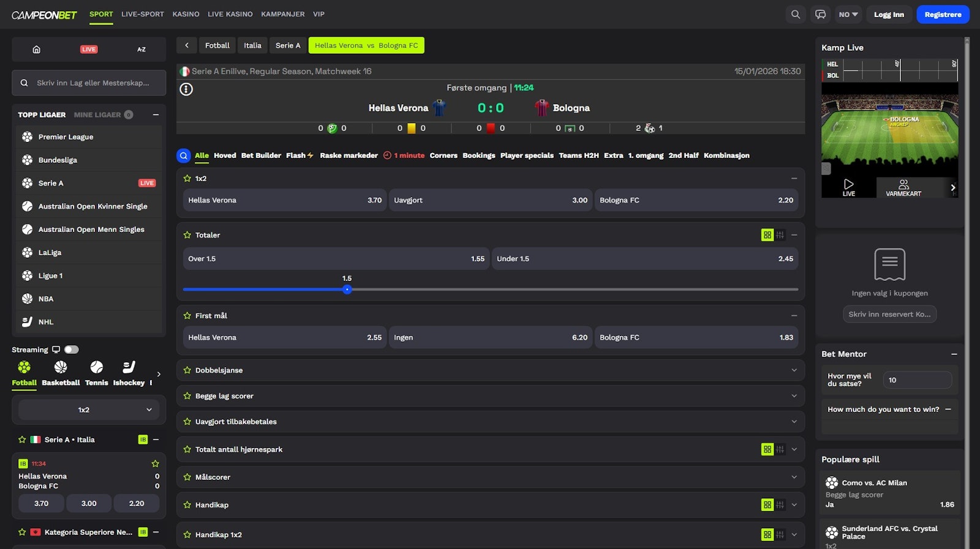Toggle the Streaming switch
The height and width of the screenshot is (549, 980).
click(x=72, y=349)
